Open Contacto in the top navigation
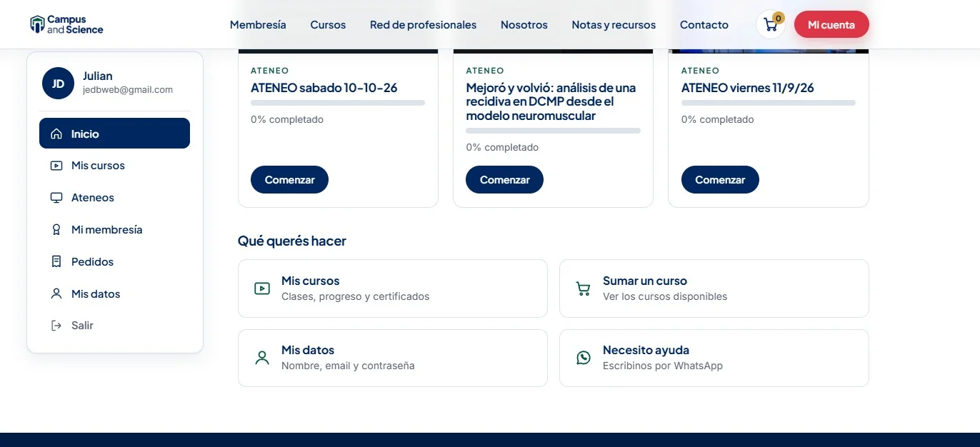Screen dimensions: 980x447 tap(704, 25)
